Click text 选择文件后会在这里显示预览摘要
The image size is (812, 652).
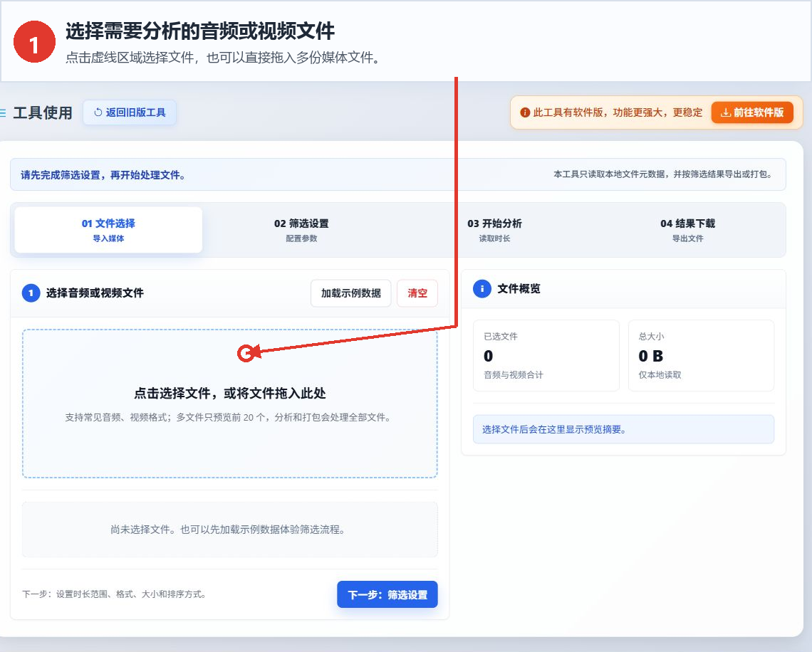tap(554, 429)
